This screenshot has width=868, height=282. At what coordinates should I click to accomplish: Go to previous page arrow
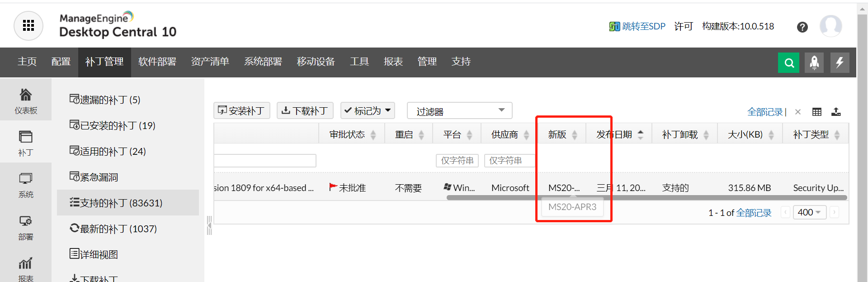[x=786, y=212]
